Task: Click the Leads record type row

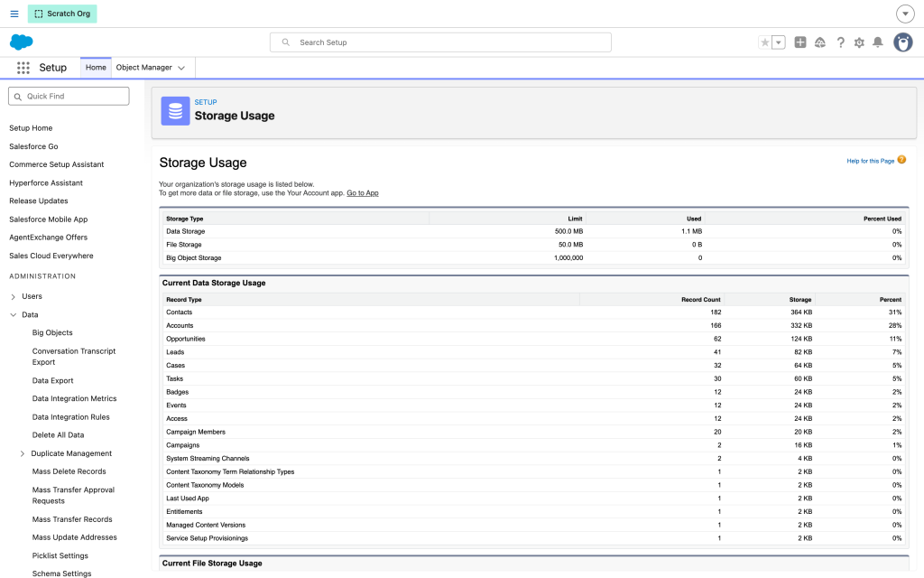Action: click(533, 352)
